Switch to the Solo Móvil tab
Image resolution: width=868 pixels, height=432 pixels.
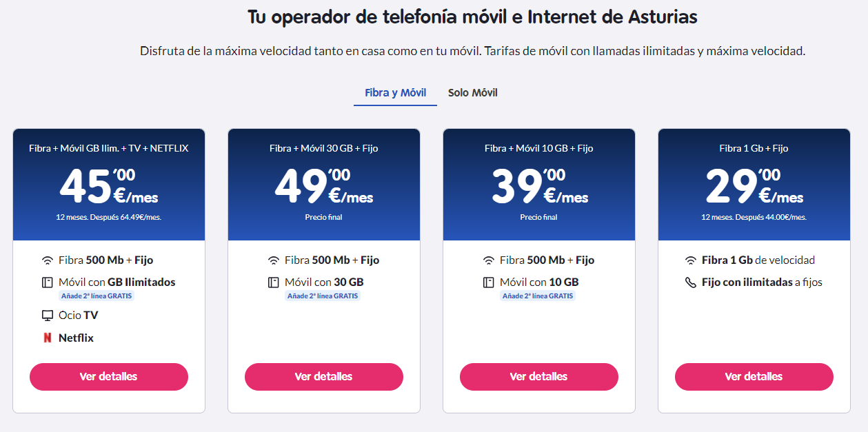pos(472,92)
